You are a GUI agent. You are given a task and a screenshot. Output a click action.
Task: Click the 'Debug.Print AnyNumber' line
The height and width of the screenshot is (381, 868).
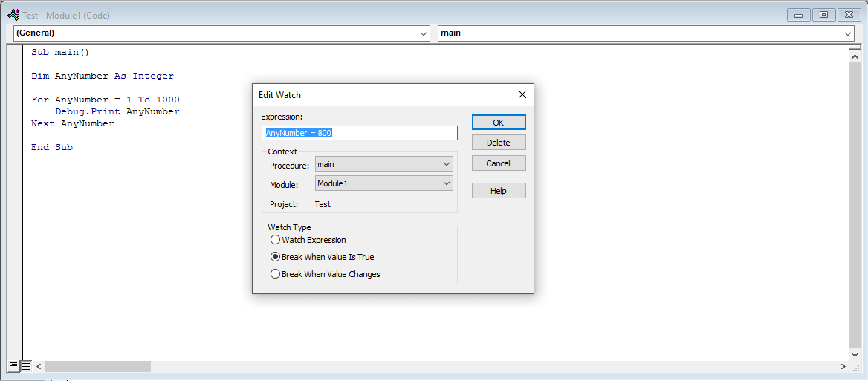click(x=117, y=111)
